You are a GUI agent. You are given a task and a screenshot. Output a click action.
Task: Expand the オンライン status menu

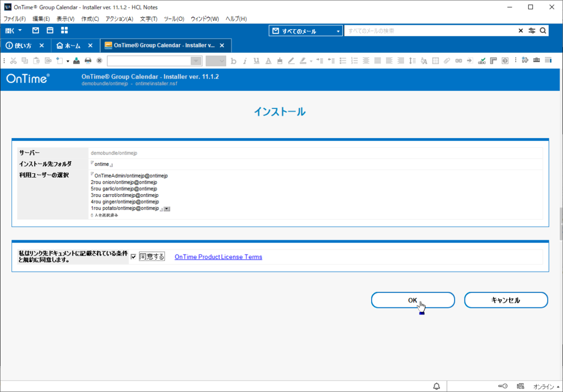pyautogui.click(x=546, y=387)
